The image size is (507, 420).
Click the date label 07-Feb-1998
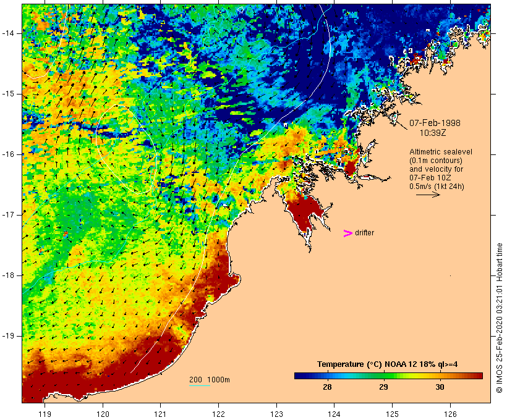pos(435,123)
